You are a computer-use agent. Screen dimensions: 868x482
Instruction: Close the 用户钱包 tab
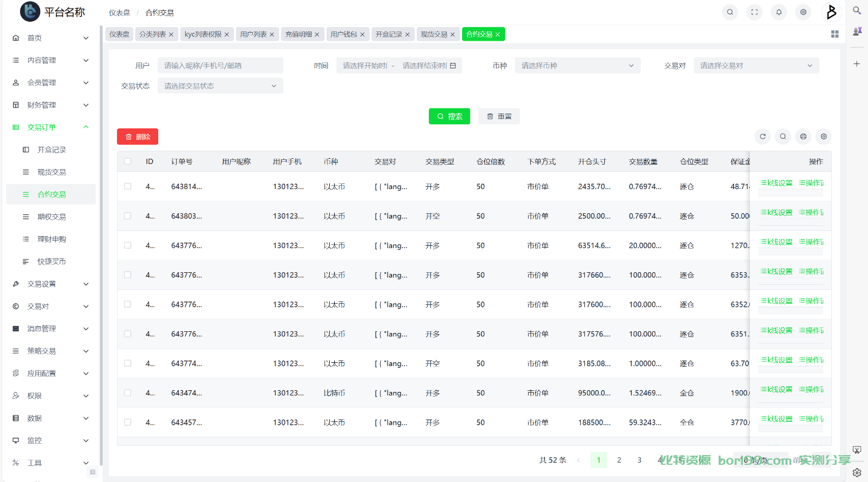(x=362, y=34)
